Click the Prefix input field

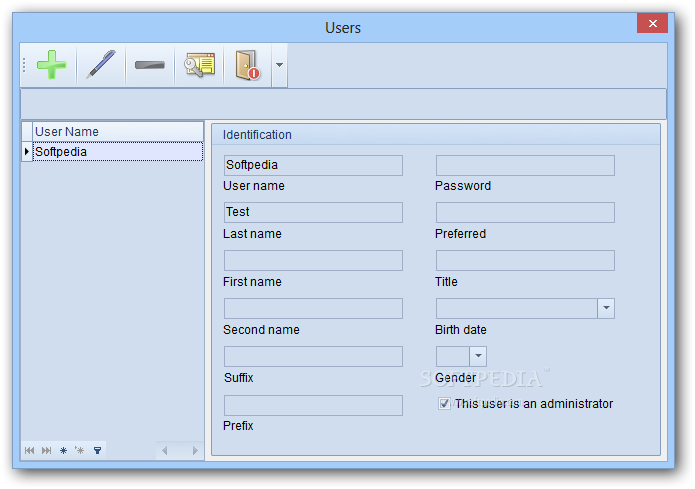coord(313,405)
